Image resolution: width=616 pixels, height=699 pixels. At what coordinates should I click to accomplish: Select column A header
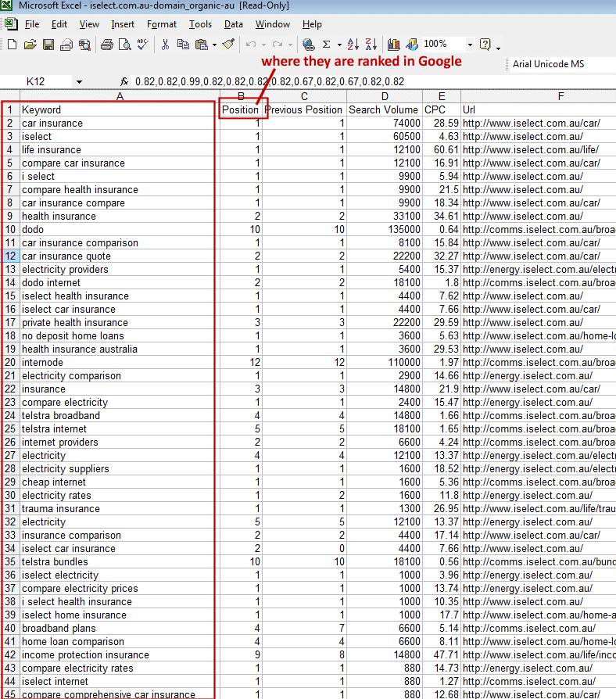coord(120,96)
